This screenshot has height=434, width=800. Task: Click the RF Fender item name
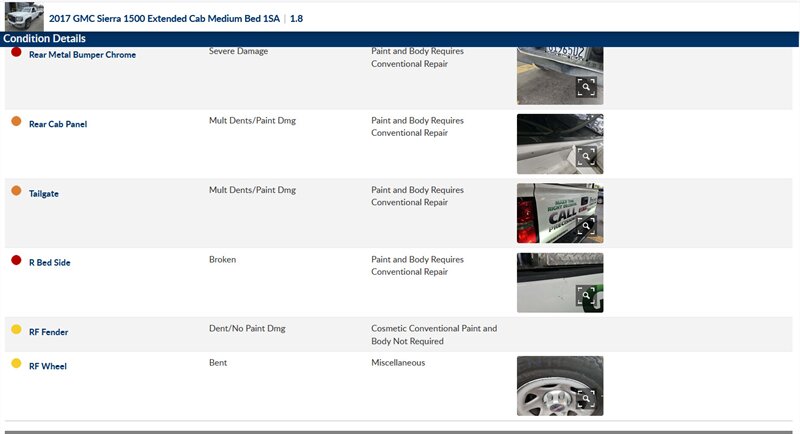coord(48,332)
